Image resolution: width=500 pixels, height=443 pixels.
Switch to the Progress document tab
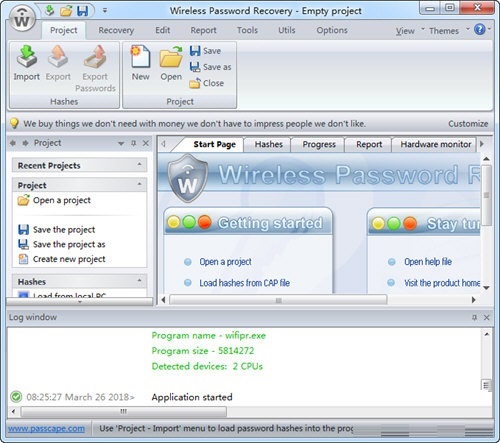pos(319,144)
